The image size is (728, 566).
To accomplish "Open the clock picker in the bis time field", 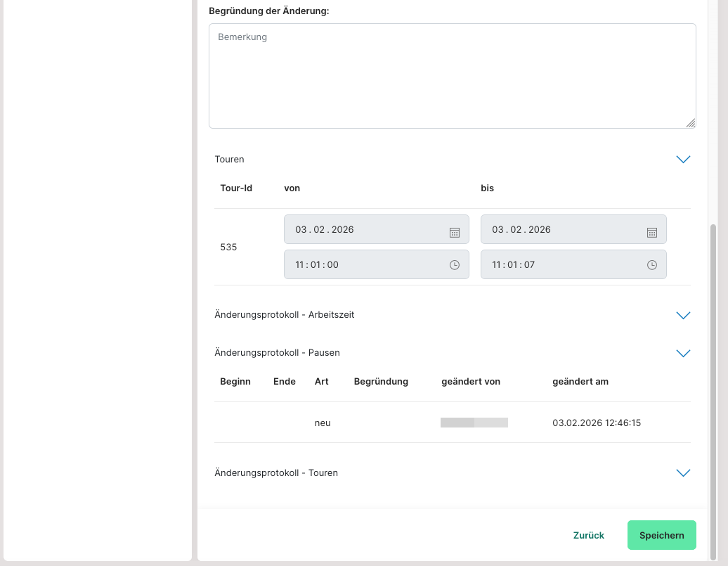I will [651, 265].
